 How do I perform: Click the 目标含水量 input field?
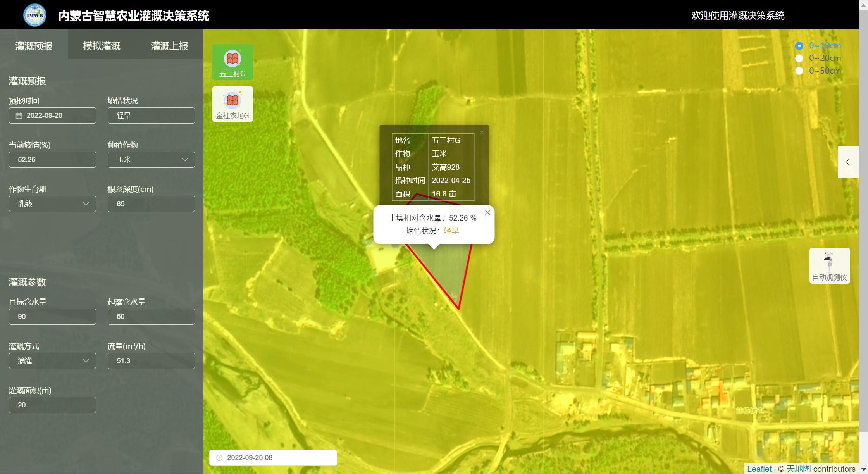[x=52, y=317]
